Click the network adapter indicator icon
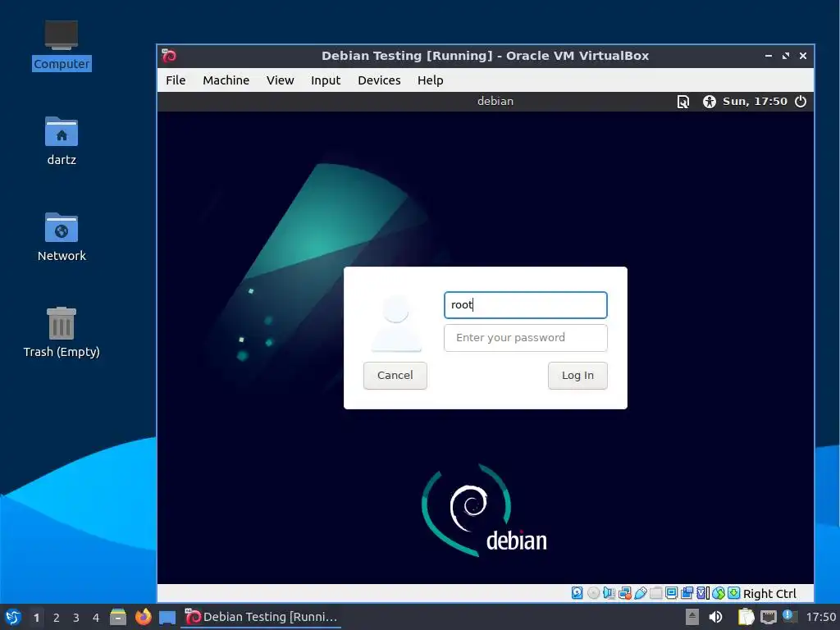This screenshot has height=630, width=840. pyautogui.click(x=625, y=593)
